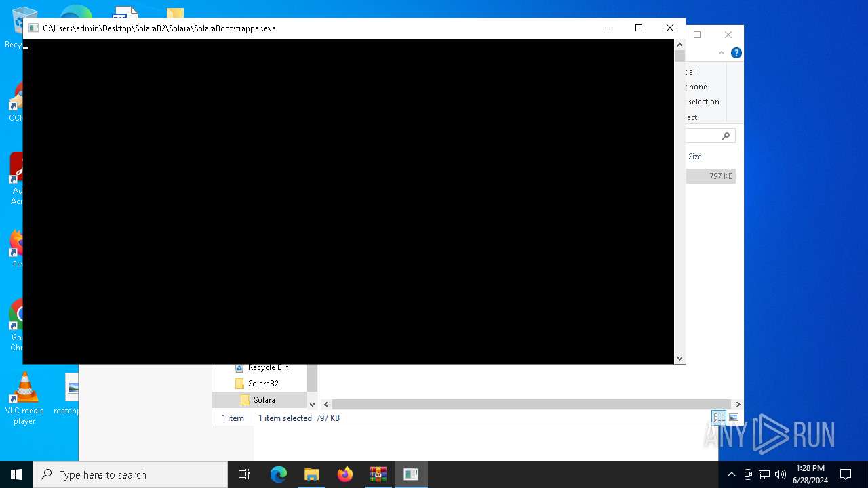Switch Explorer to large icons view
Image resolution: width=868 pixels, height=488 pixels.
coord(733,418)
